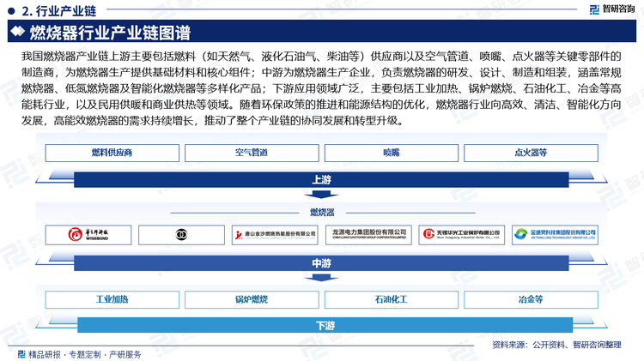Select the 燃料供应商 box
The height and width of the screenshot is (361, 644).
coord(112,153)
